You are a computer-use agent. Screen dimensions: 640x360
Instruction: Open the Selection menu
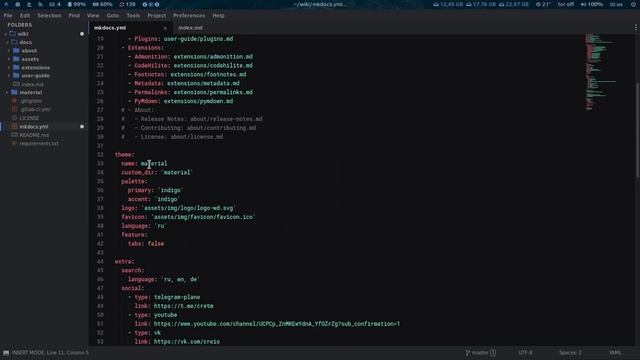[x=49, y=16]
